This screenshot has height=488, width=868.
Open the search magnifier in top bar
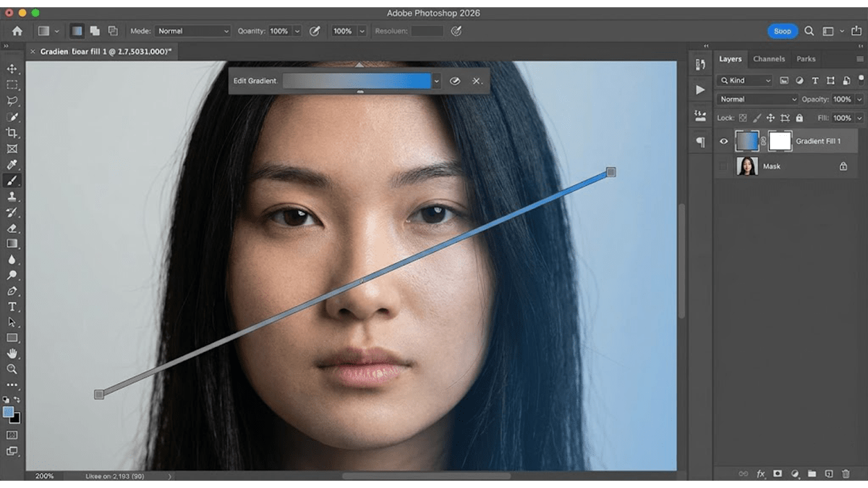click(x=809, y=31)
